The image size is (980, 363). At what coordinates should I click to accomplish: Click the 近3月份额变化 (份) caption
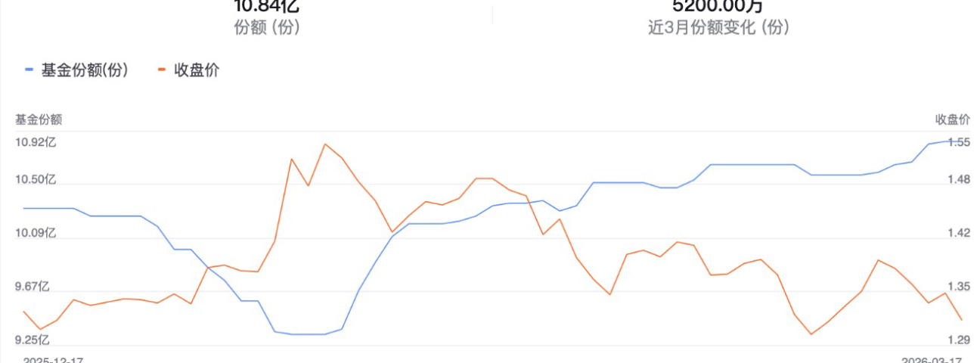tap(718, 28)
